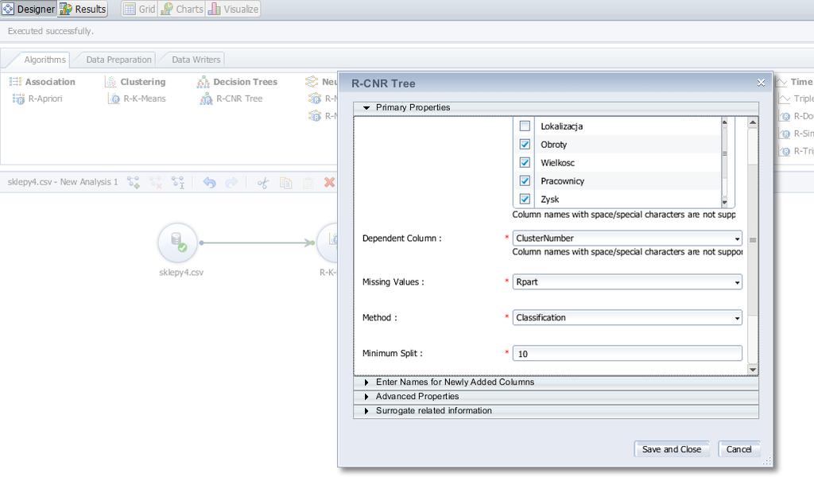Click the Paste icon in toolbar
The height and width of the screenshot is (504, 814).
[x=308, y=182]
